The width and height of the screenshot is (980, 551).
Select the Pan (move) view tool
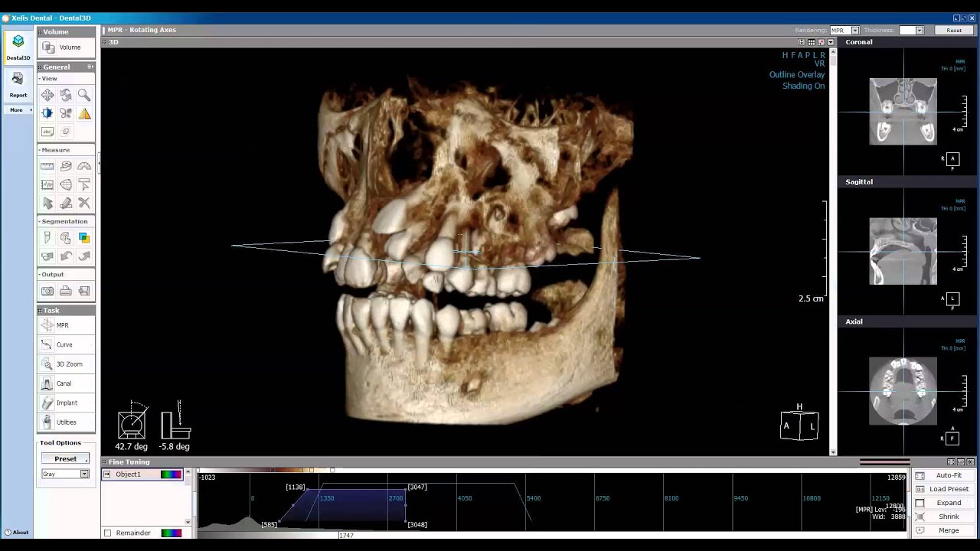pyautogui.click(x=47, y=95)
